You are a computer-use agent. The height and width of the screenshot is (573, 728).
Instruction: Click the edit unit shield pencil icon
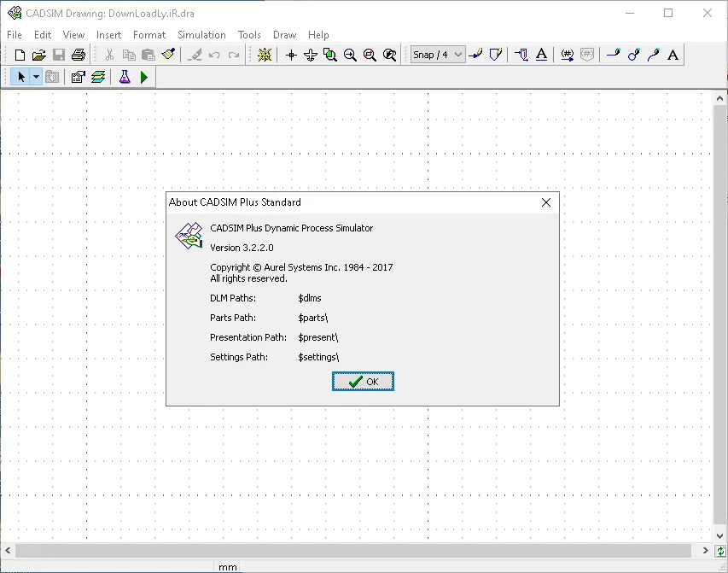[495, 55]
